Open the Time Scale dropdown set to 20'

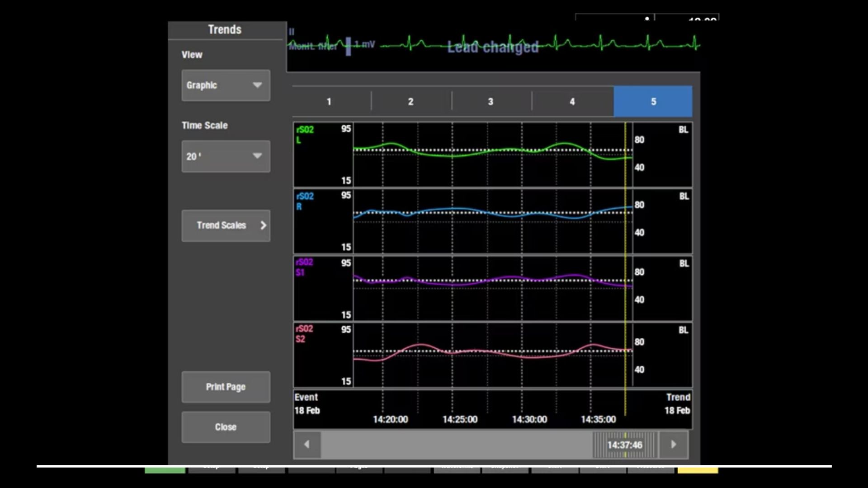[x=226, y=156]
